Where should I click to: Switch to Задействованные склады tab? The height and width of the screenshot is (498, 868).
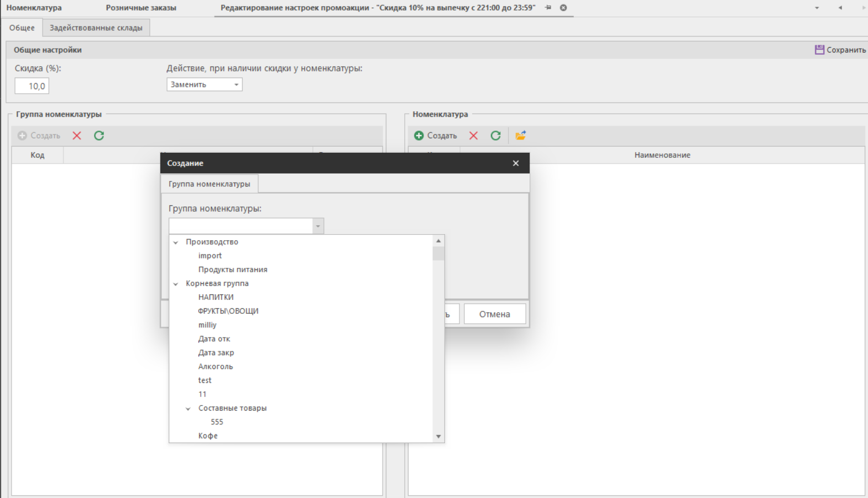[x=96, y=28]
